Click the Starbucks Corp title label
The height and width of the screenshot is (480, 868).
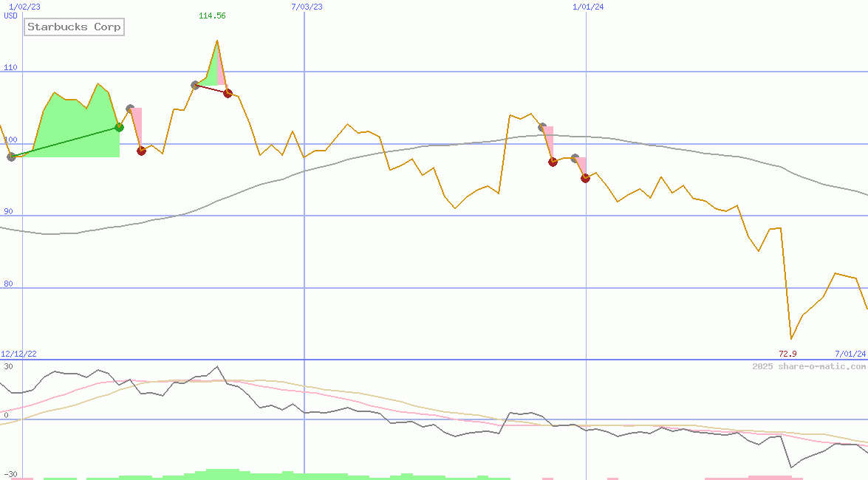coord(74,27)
